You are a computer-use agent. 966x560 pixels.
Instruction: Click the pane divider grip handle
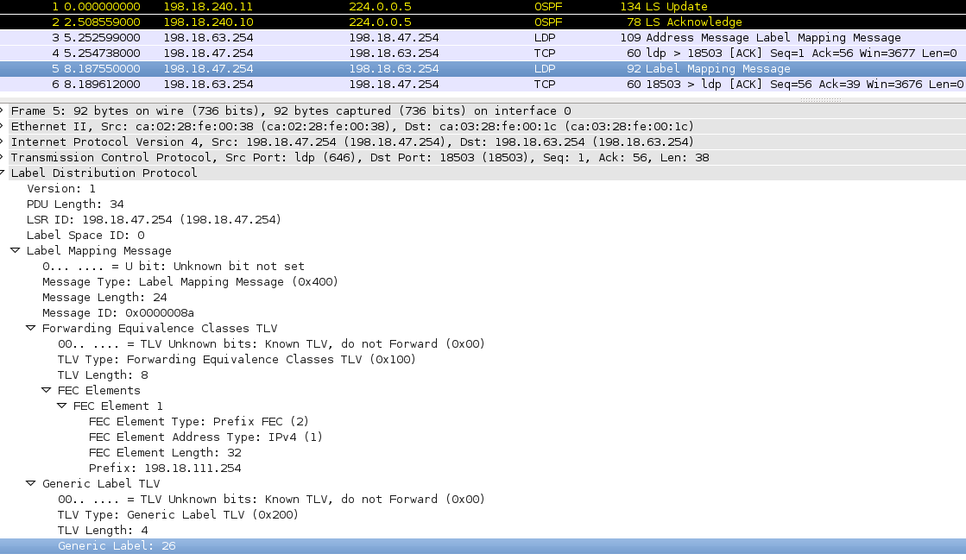pyautogui.click(x=820, y=100)
